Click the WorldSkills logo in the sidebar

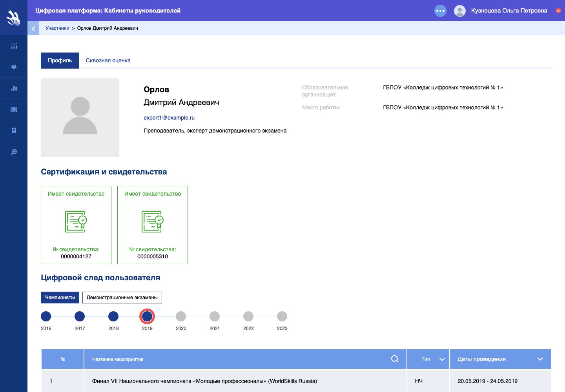(x=14, y=18)
